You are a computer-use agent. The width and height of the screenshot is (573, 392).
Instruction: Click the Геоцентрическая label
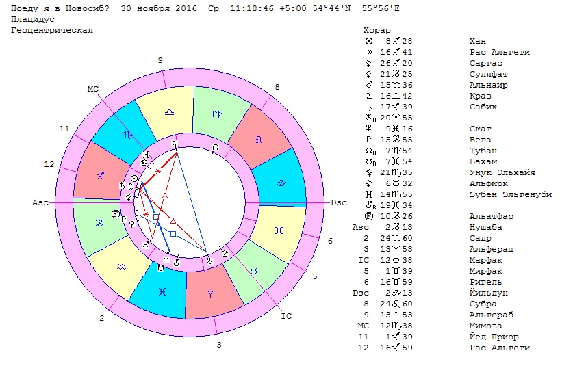click(52, 31)
